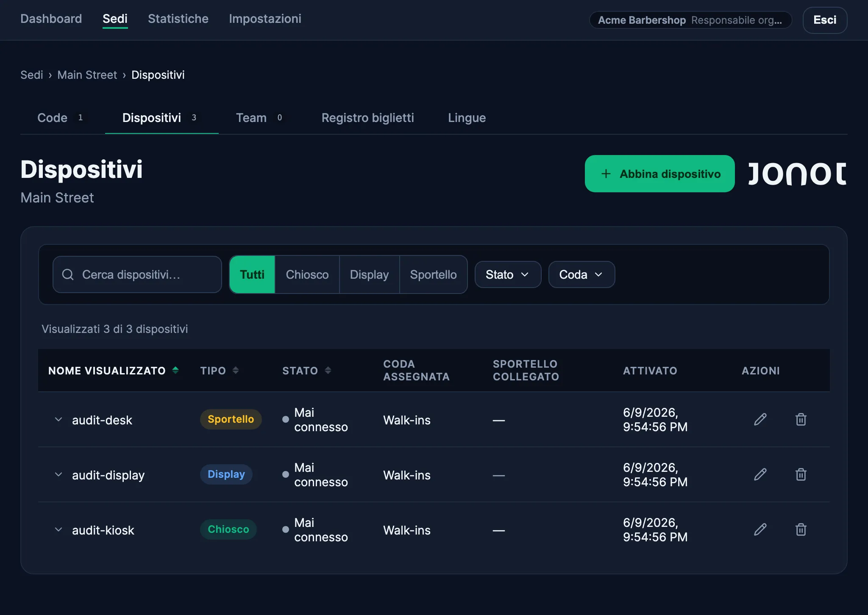Click the Attivato column header
Screen dimensions: 868x615
pyautogui.click(x=650, y=371)
